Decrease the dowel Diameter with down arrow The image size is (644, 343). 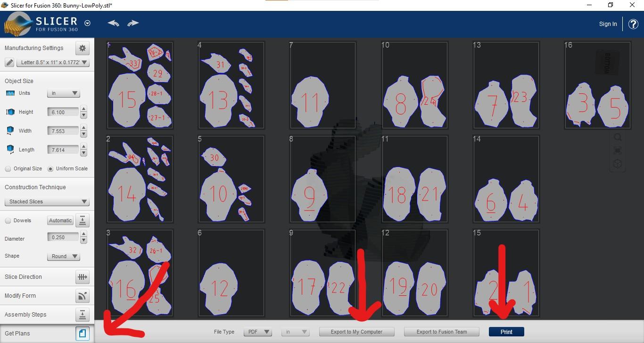[x=83, y=241]
